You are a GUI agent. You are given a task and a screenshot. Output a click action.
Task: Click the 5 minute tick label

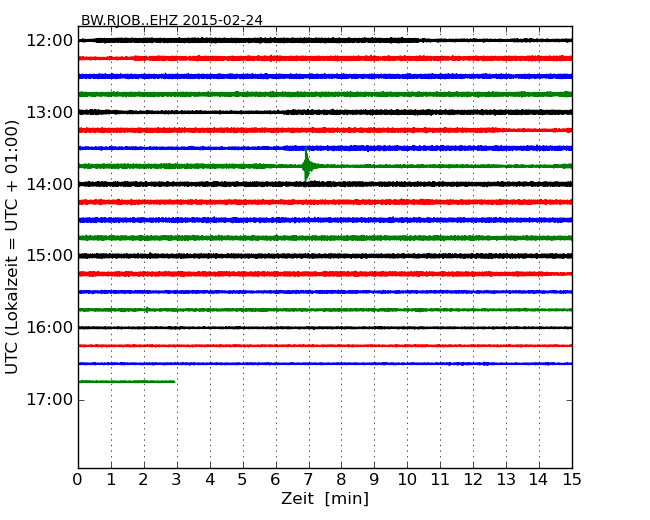coord(243,480)
